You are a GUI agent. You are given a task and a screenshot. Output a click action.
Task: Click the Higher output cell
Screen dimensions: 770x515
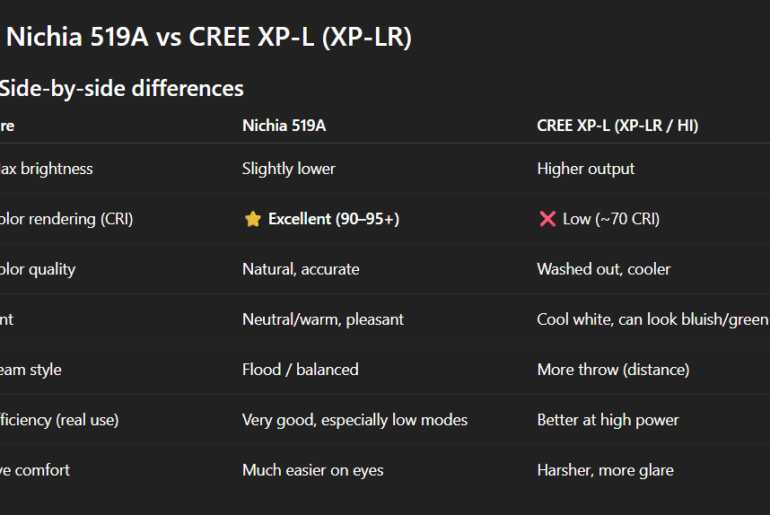click(x=585, y=169)
